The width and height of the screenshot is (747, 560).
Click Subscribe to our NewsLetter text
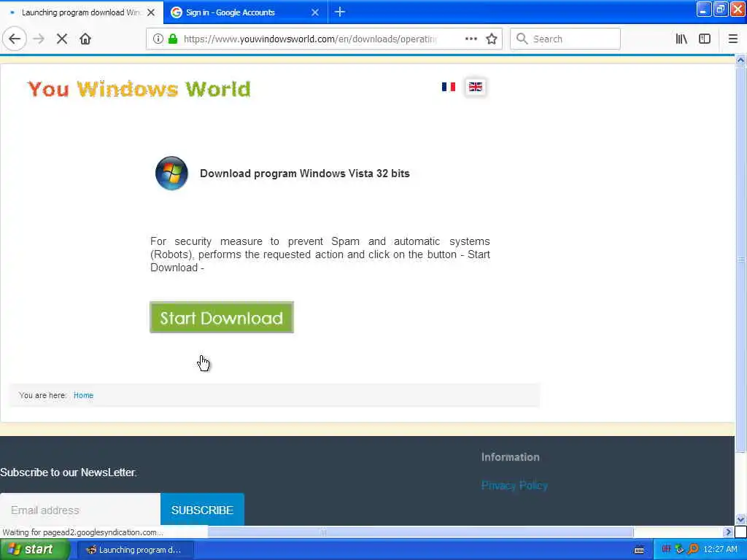pos(69,472)
